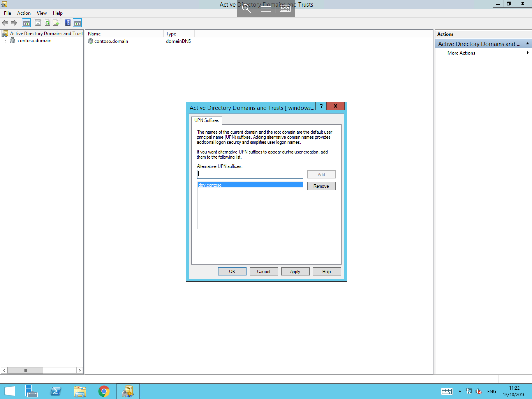Click Cancel in the dialog
532x399 pixels.
[x=264, y=271]
